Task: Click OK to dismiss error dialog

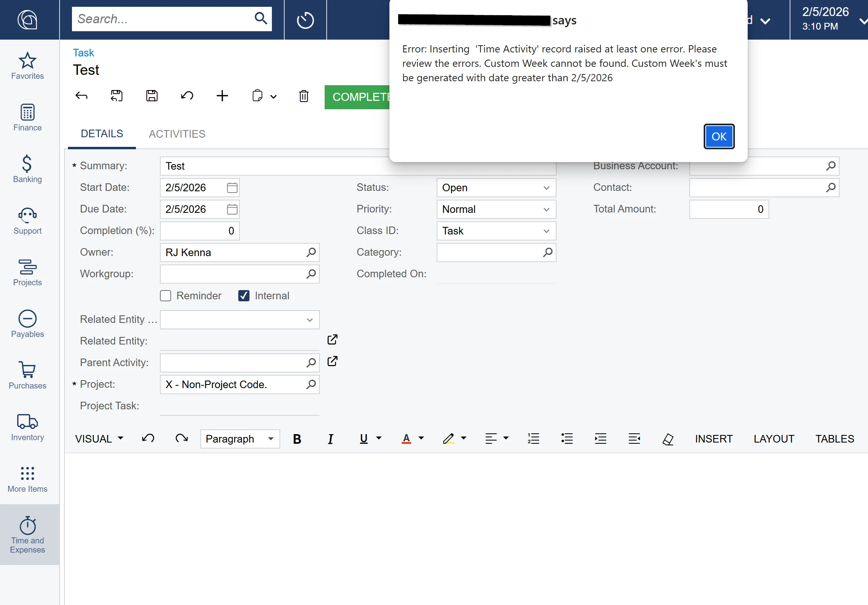Action: tap(718, 136)
